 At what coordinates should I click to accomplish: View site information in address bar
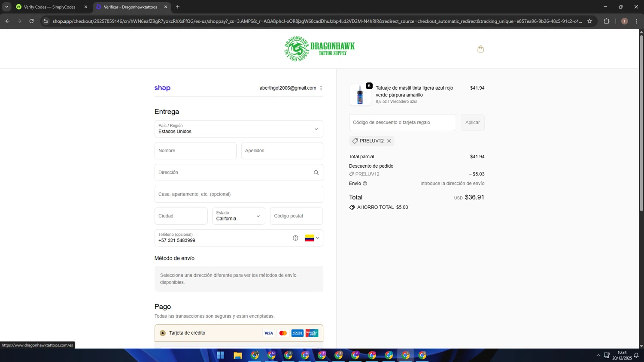coord(46,21)
